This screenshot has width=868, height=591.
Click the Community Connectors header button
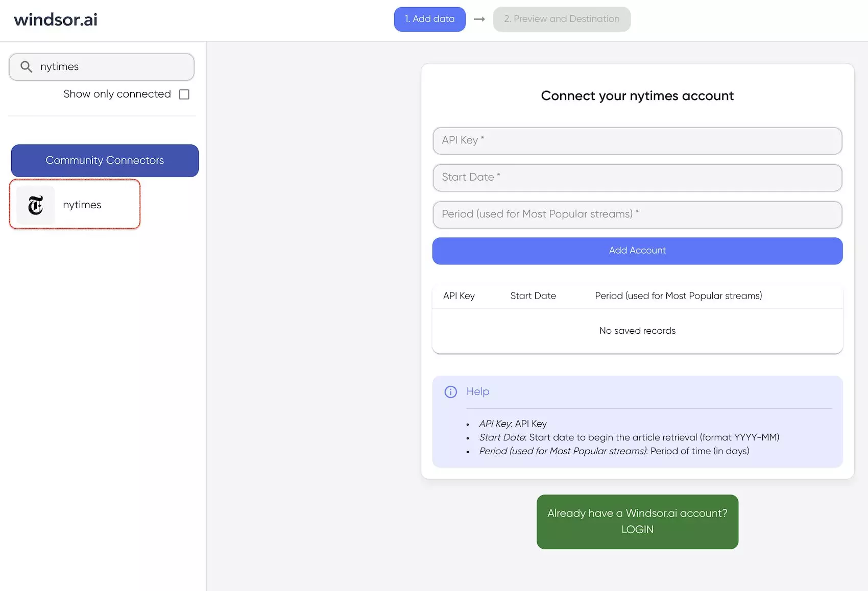105,161
